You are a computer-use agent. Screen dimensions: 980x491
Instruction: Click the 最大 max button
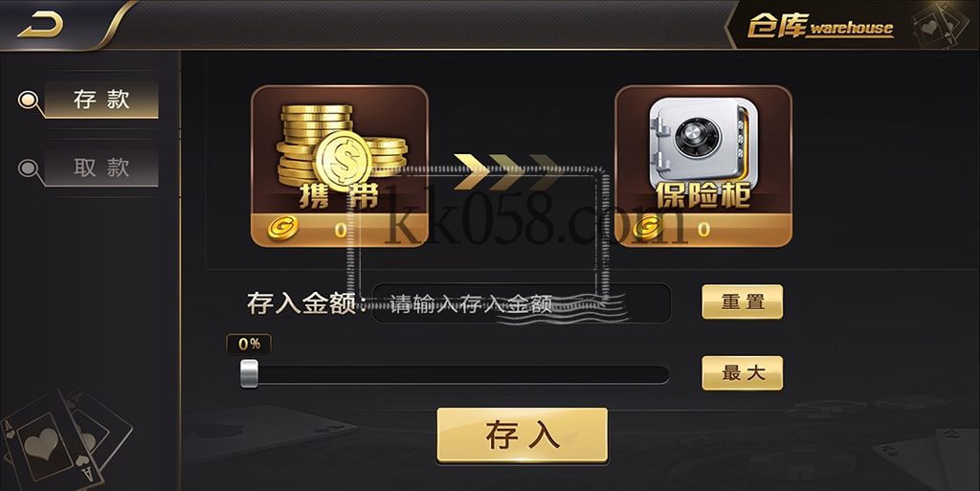click(x=743, y=373)
